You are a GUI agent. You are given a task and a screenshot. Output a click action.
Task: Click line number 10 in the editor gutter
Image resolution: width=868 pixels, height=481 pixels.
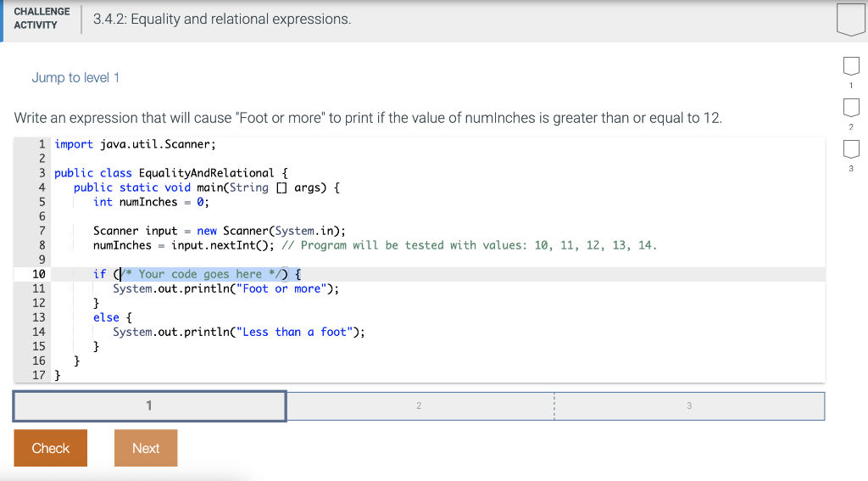point(39,274)
